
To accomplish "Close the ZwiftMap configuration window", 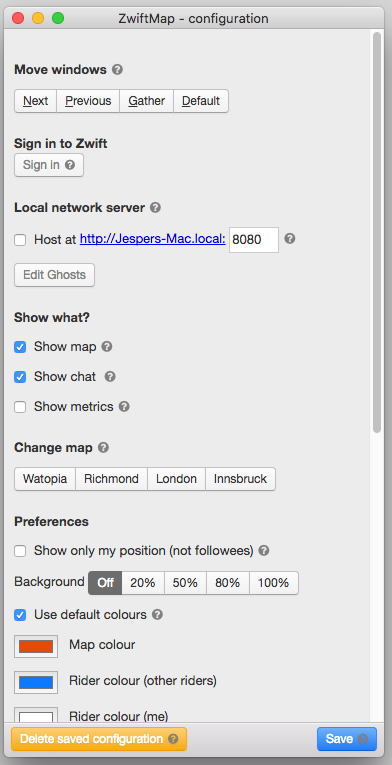I will point(18,19).
